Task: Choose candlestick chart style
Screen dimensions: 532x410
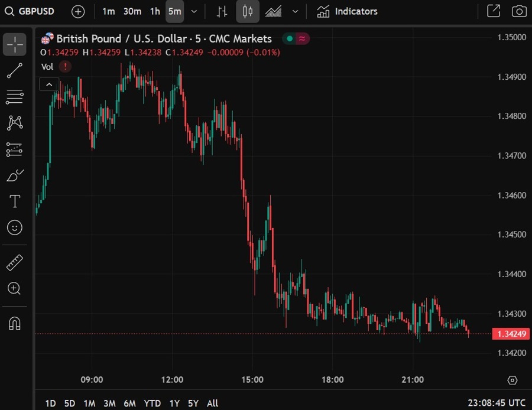Action: [248, 12]
